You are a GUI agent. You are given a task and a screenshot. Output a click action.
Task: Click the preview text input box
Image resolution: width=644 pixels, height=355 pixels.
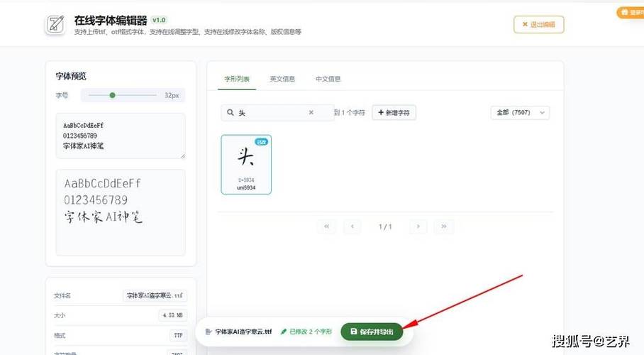tap(121, 136)
